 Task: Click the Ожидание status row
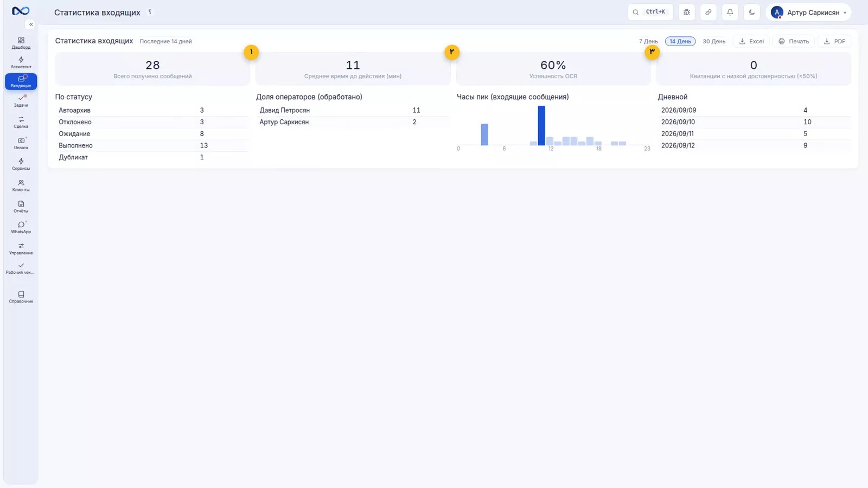(x=152, y=133)
